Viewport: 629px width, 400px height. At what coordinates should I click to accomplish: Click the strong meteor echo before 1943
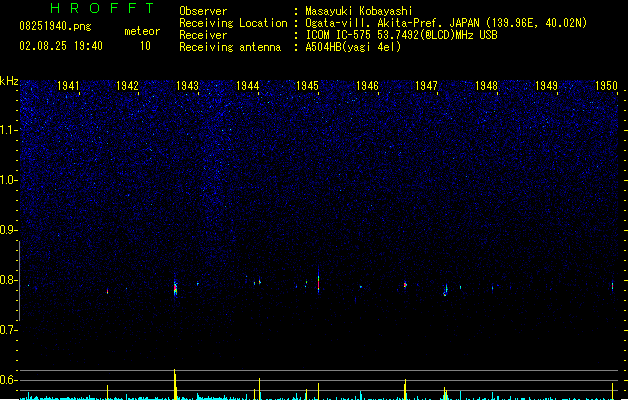tap(175, 287)
